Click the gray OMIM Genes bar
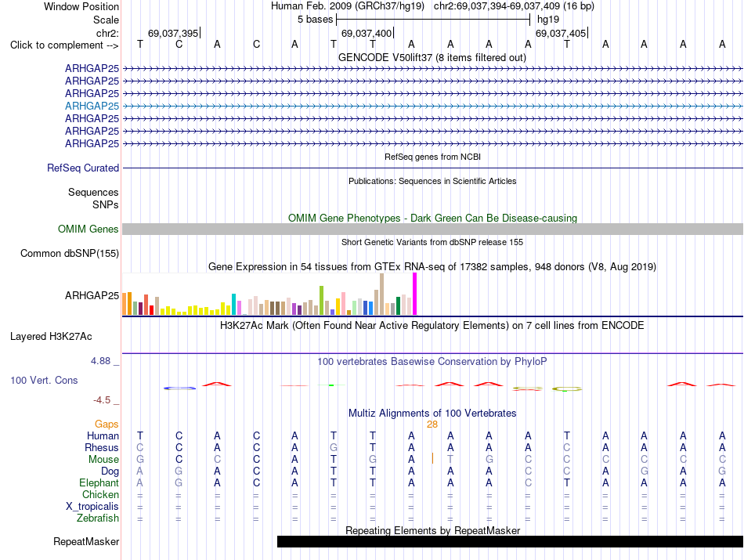 click(432, 229)
